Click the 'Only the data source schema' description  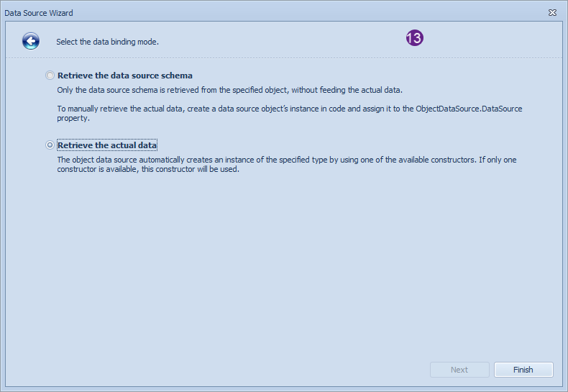pos(229,90)
